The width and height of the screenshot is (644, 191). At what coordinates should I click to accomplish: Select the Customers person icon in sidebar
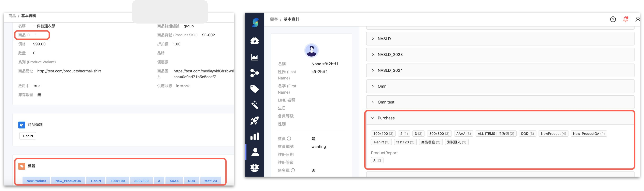[x=255, y=152]
